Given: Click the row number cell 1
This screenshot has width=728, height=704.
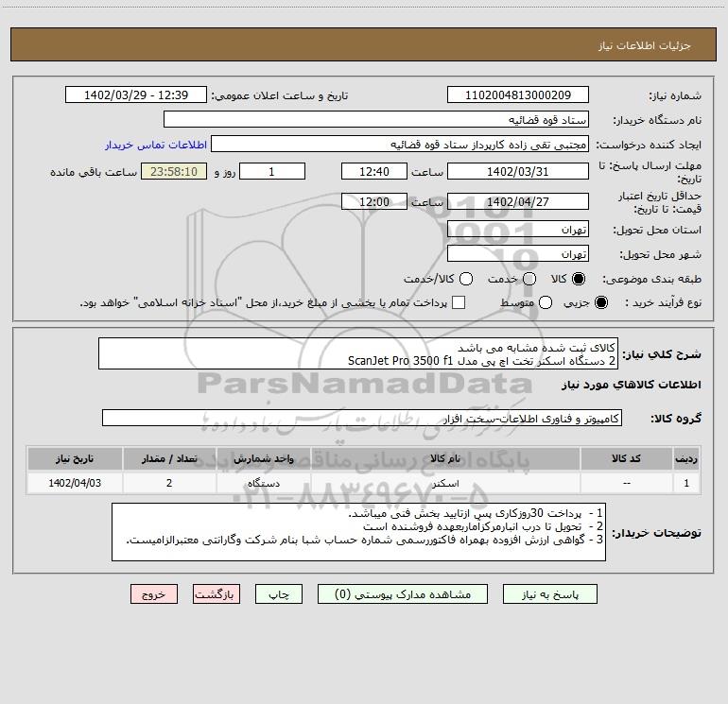Looking at the screenshot, I should (x=686, y=483).
